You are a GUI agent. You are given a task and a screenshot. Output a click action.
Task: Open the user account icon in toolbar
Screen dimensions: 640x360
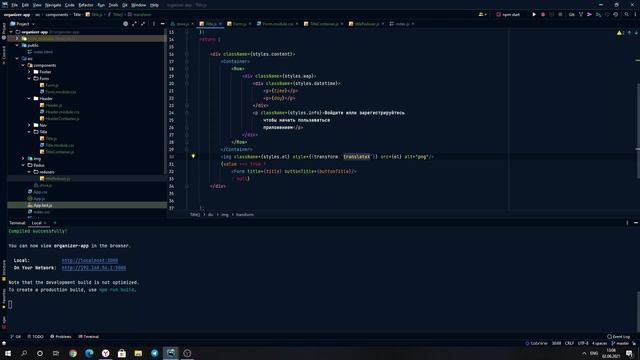pyautogui.click(x=482, y=14)
